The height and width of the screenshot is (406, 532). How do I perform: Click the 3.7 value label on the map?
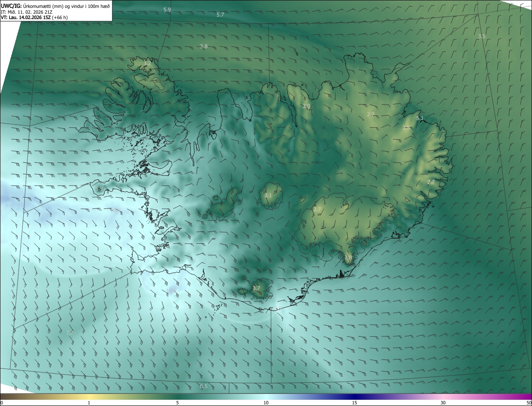click(x=256, y=288)
